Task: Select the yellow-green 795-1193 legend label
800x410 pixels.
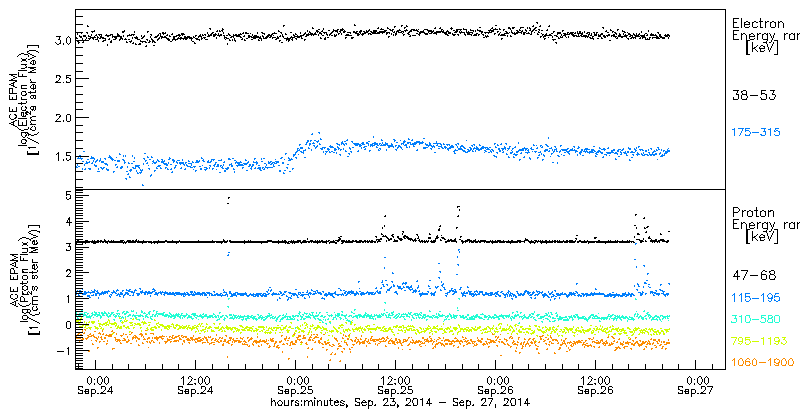Action: pos(759,341)
